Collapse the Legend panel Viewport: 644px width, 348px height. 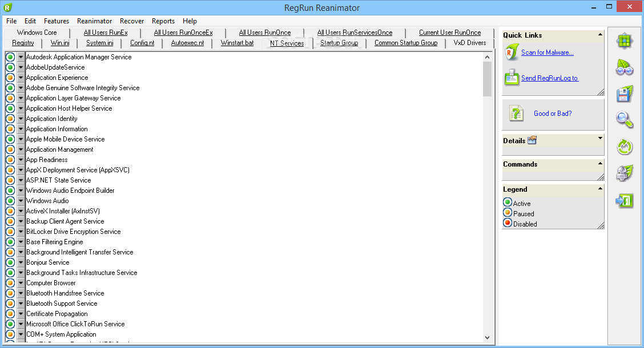[x=600, y=189]
